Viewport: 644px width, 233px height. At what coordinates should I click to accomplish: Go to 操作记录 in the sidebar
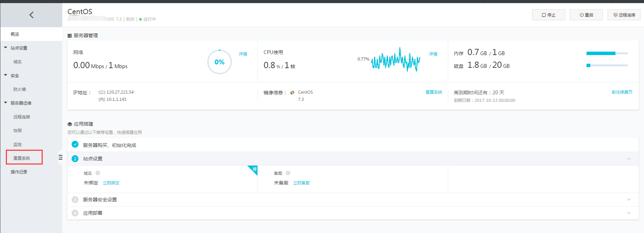(19, 172)
